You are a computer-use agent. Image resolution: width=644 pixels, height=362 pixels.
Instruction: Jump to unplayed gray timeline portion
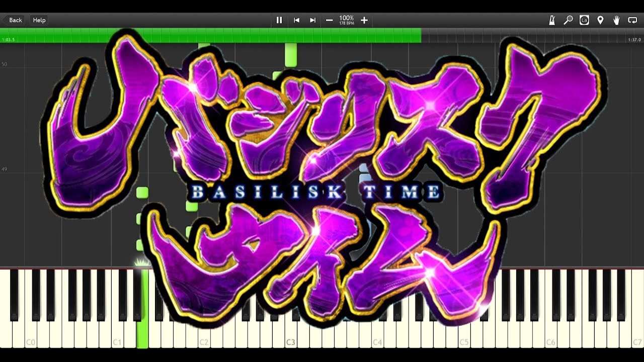(523, 34)
